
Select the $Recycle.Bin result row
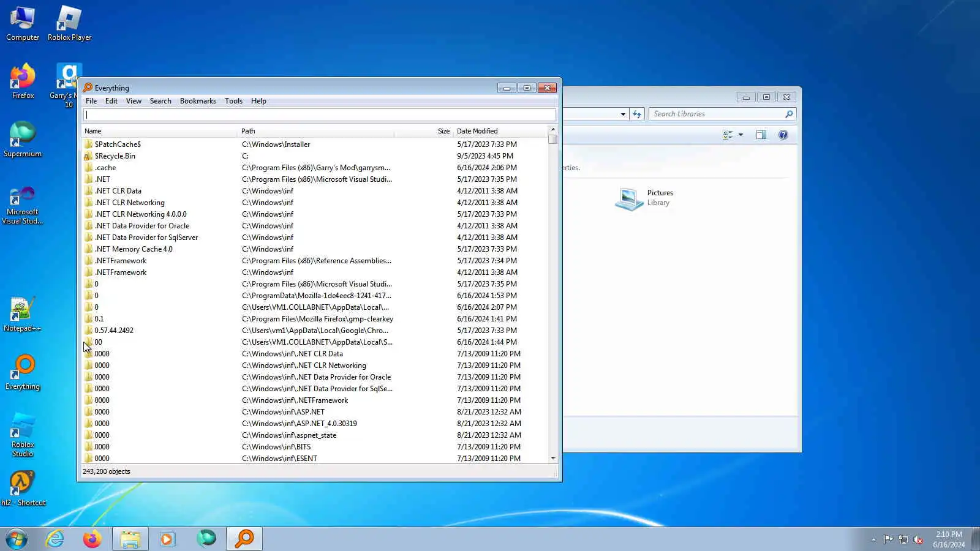coord(315,156)
